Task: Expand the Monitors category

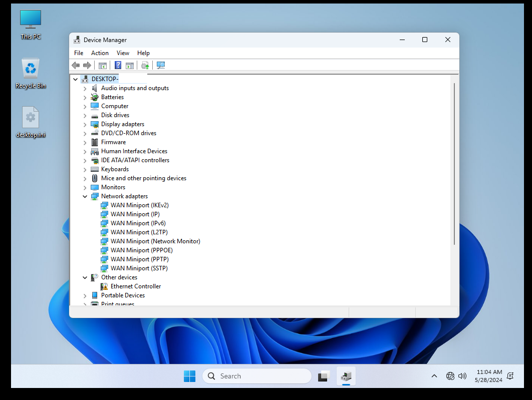Action: pyautogui.click(x=85, y=187)
